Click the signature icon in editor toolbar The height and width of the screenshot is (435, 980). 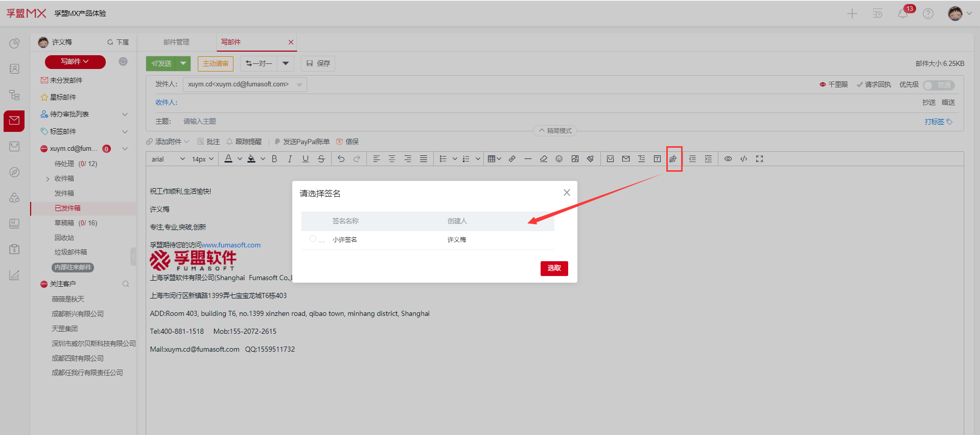[x=673, y=159]
